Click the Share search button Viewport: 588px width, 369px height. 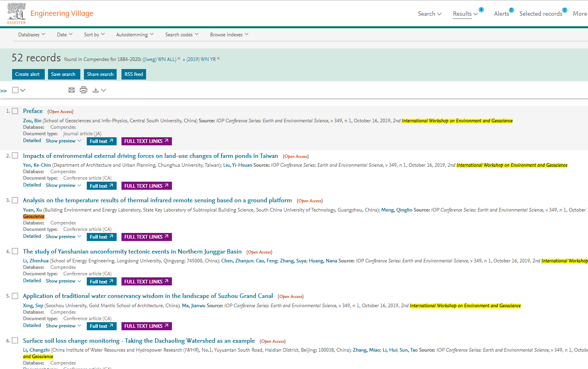click(100, 74)
